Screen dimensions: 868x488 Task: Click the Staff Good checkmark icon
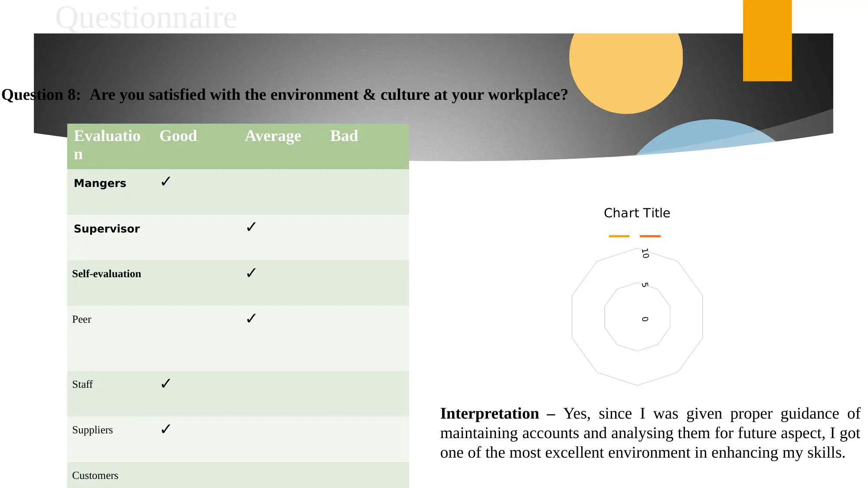(166, 384)
